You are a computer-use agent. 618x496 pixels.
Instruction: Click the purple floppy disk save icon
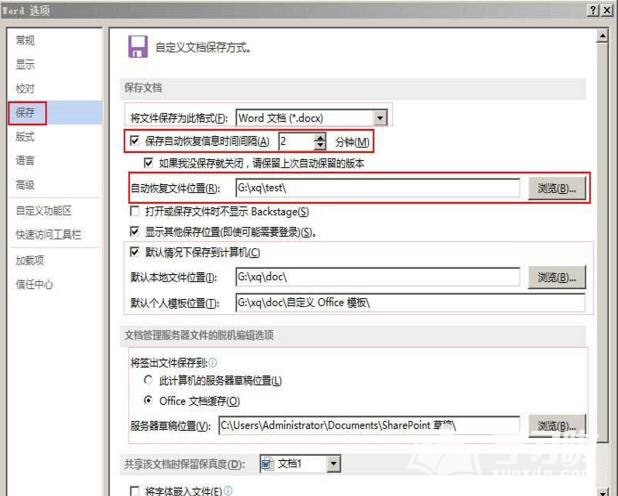click(x=138, y=47)
